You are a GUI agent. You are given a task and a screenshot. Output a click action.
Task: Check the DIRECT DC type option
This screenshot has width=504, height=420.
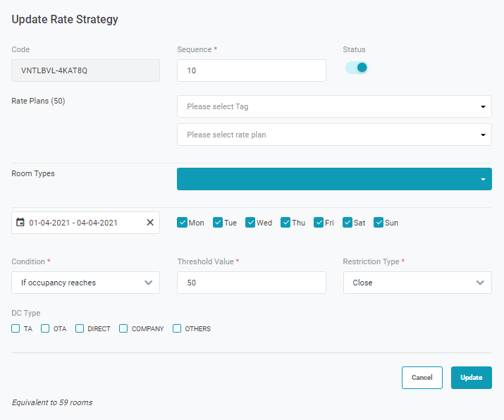click(80, 328)
